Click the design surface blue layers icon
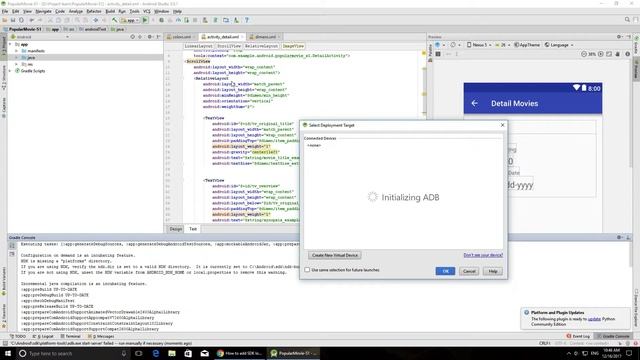This screenshot has height=360, width=640. (438, 45)
